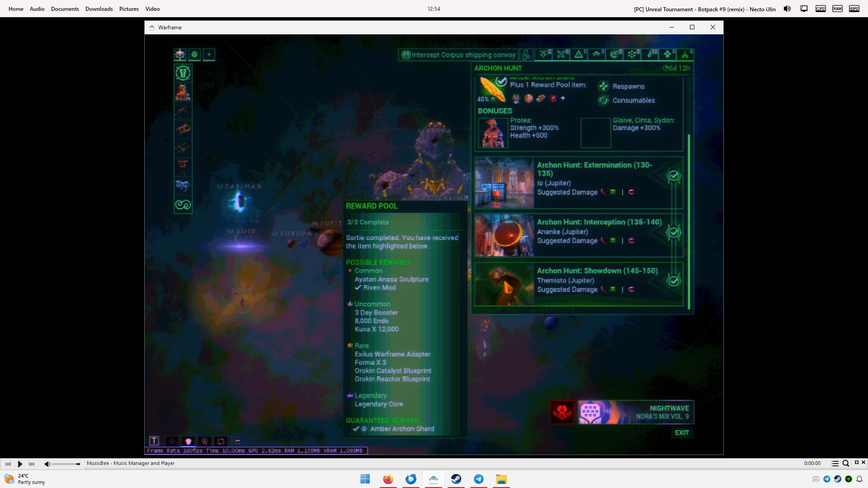Open the profile avatar icon at top-left
The image size is (868, 488).
(x=180, y=55)
